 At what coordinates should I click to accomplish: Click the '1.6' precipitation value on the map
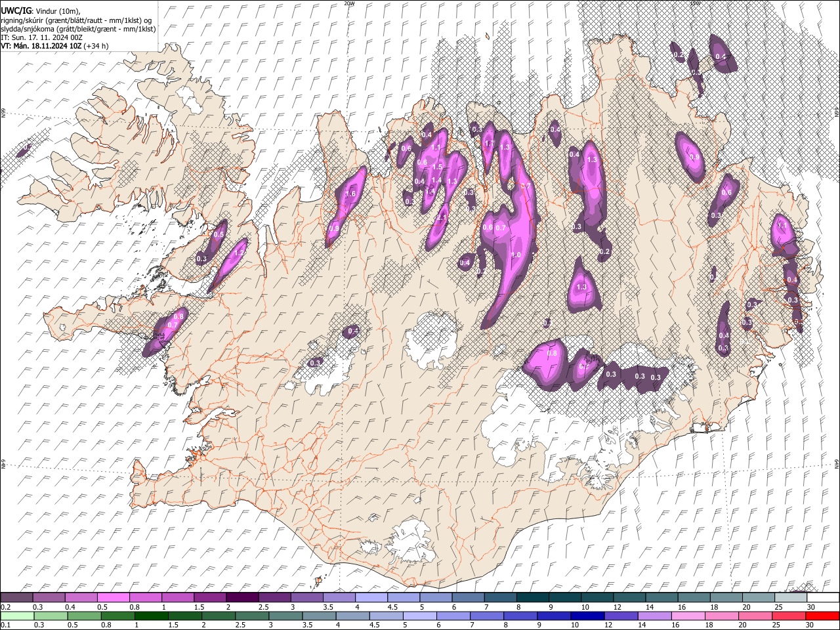click(350, 194)
